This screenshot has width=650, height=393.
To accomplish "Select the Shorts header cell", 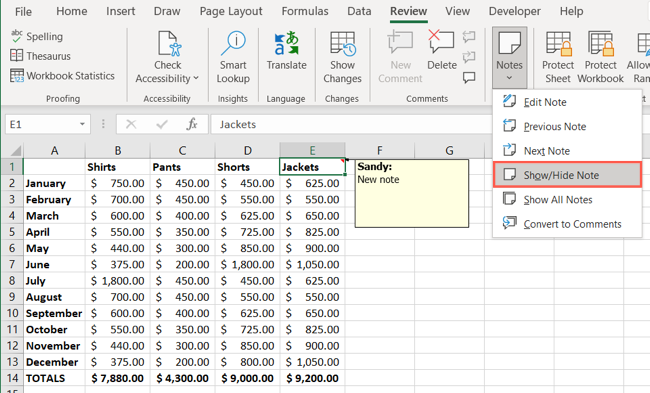I will pos(247,167).
